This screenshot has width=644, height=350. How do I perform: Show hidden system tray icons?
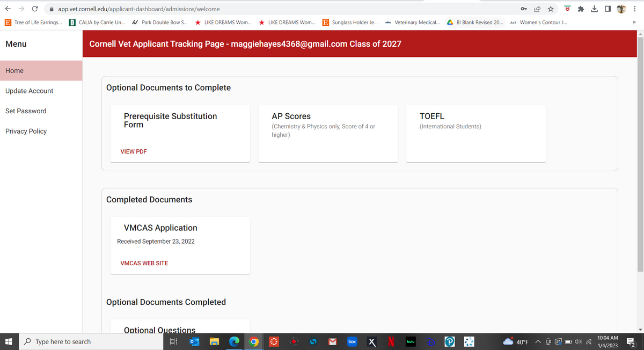point(537,341)
